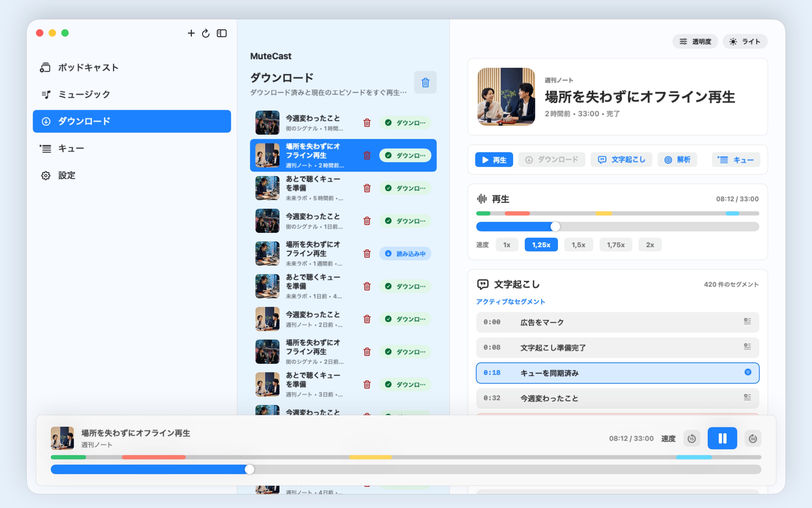The width and height of the screenshot is (812, 508).
Task: Open 設定 in the sidebar
Action: click(132, 175)
